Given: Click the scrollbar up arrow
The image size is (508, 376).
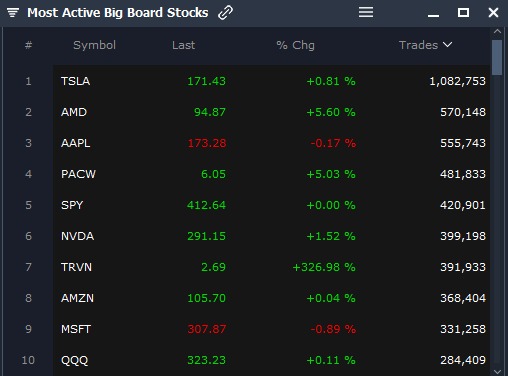Looking at the screenshot, I should tap(497, 31).
